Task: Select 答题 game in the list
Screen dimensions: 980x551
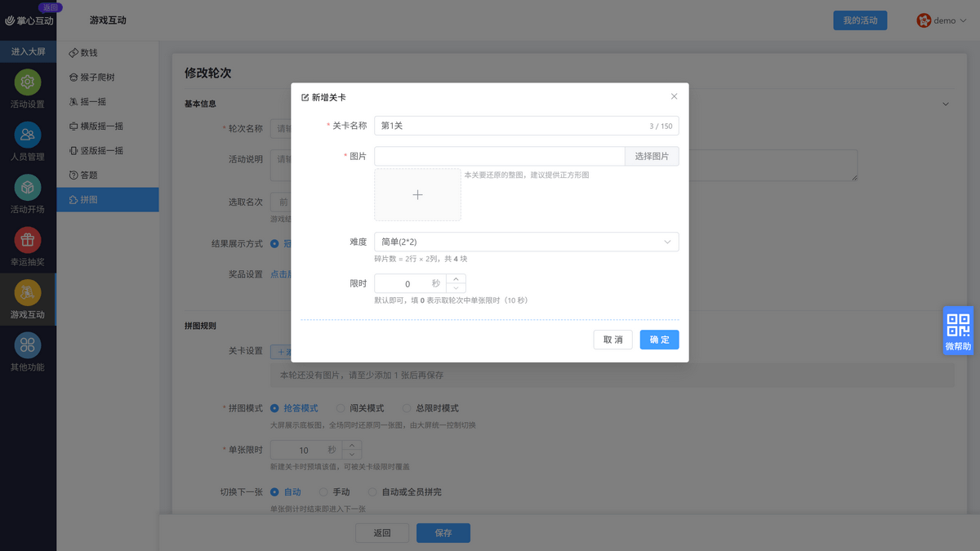Action: coord(108,176)
